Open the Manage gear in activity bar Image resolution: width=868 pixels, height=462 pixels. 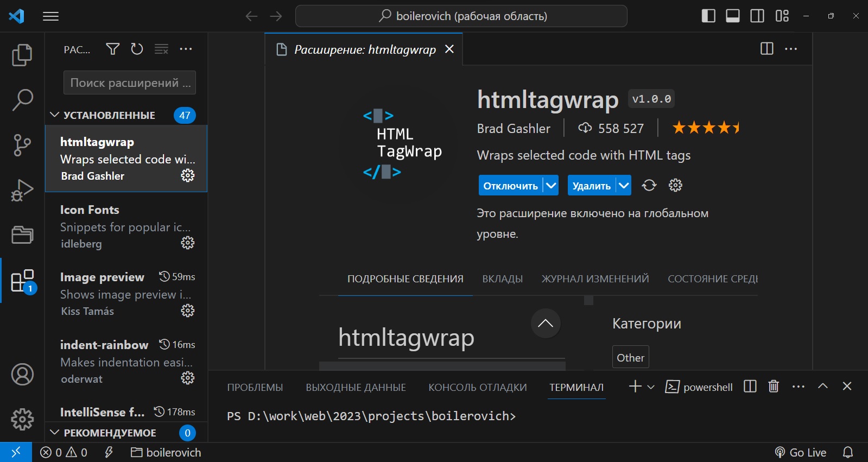point(22,419)
